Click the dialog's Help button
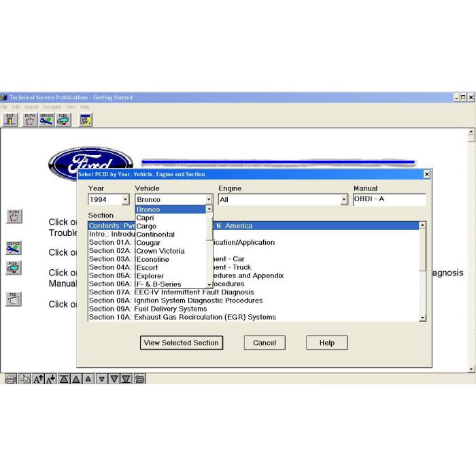The height and width of the screenshot is (476, 476). point(326,343)
